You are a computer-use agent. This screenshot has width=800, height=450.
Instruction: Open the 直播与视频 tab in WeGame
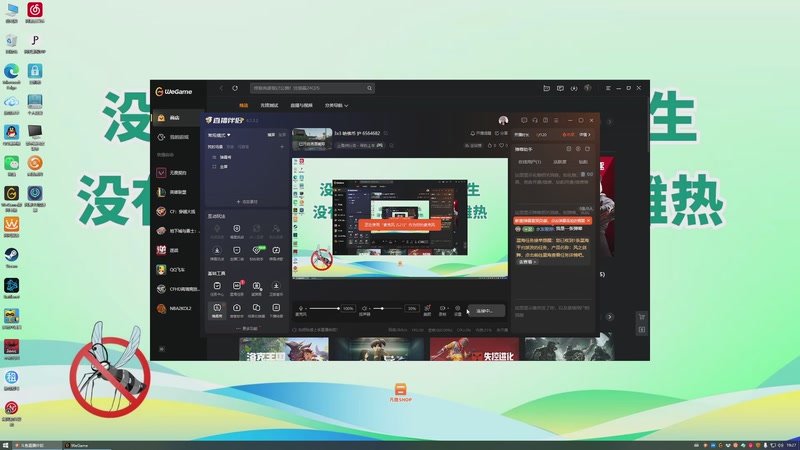302,105
